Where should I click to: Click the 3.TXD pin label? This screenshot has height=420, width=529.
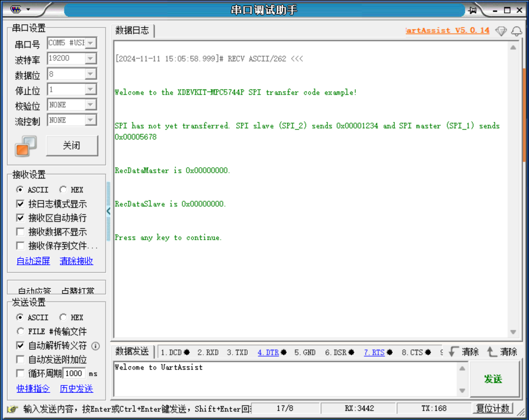click(x=237, y=353)
